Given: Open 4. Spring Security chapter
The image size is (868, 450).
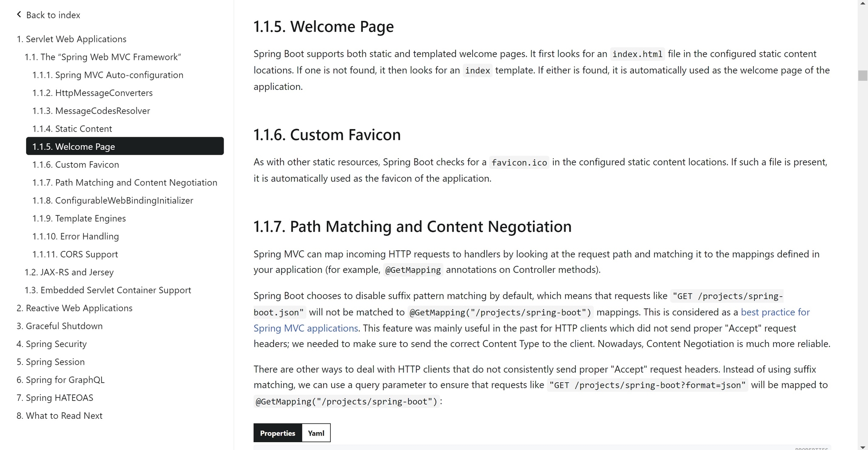Looking at the screenshot, I should (52, 344).
